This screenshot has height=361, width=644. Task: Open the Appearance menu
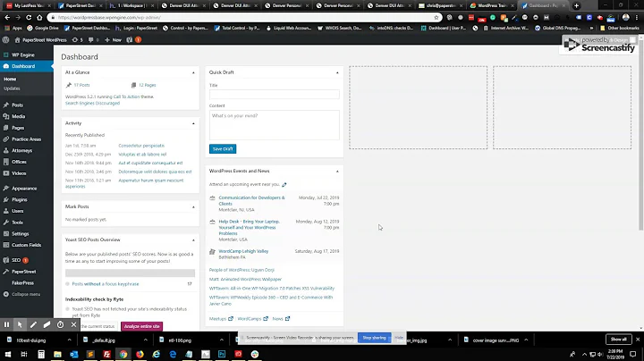24,189
